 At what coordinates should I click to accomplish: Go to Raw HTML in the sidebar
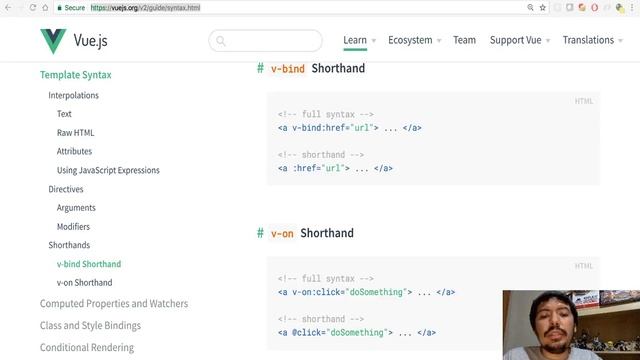pyautogui.click(x=76, y=133)
